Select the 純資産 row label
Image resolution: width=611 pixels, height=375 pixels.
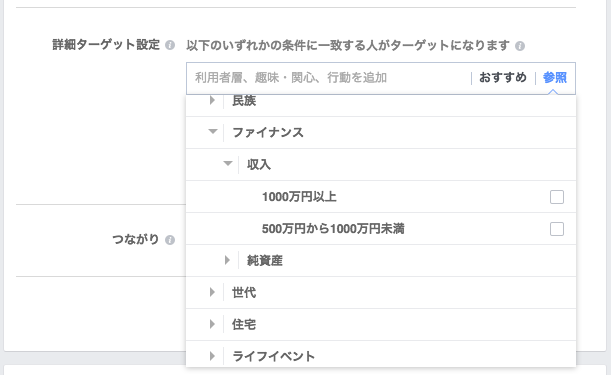point(265,260)
